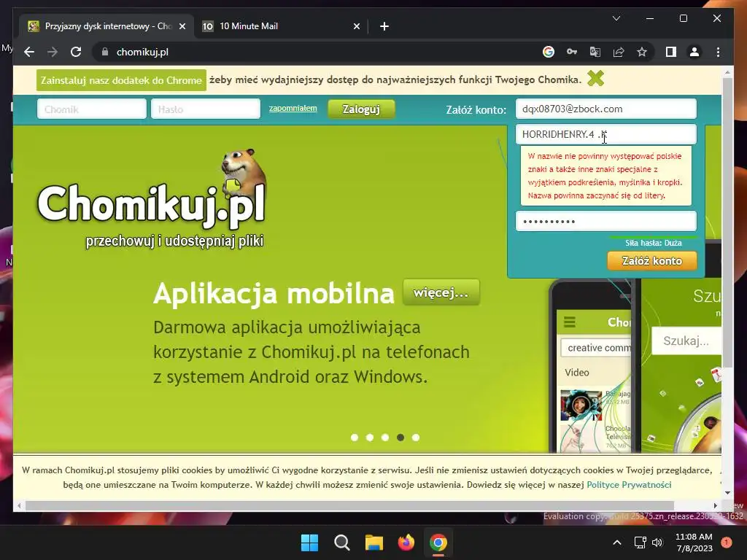Click the HORRIDHENRY.4 username field

tap(605, 134)
